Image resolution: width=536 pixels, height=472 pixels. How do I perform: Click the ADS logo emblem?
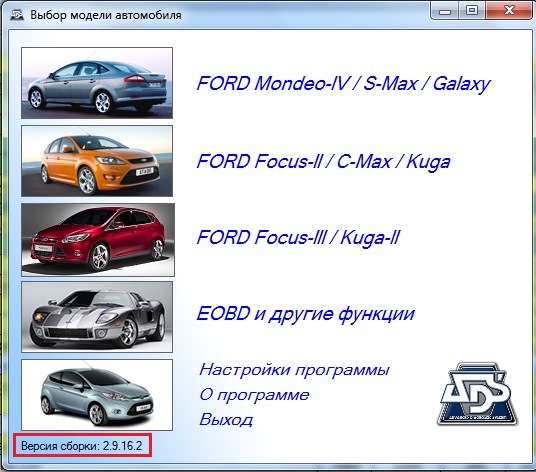[x=477, y=394]
